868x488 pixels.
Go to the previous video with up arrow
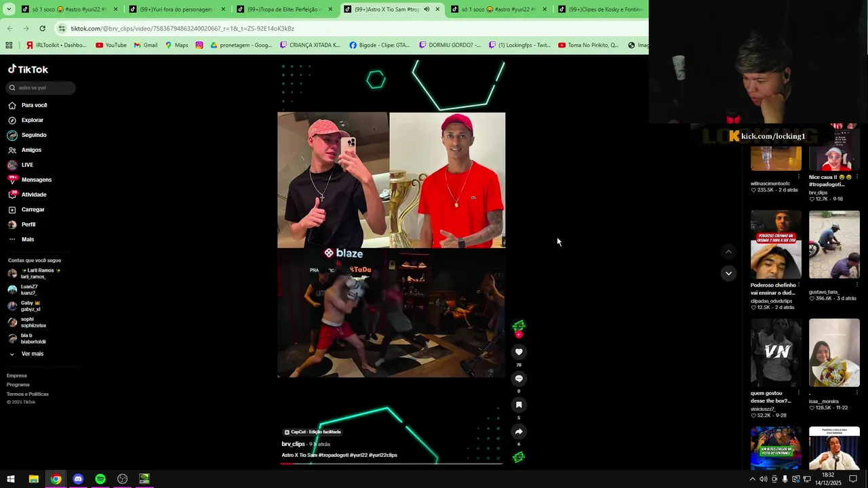(x=728, y=251)
